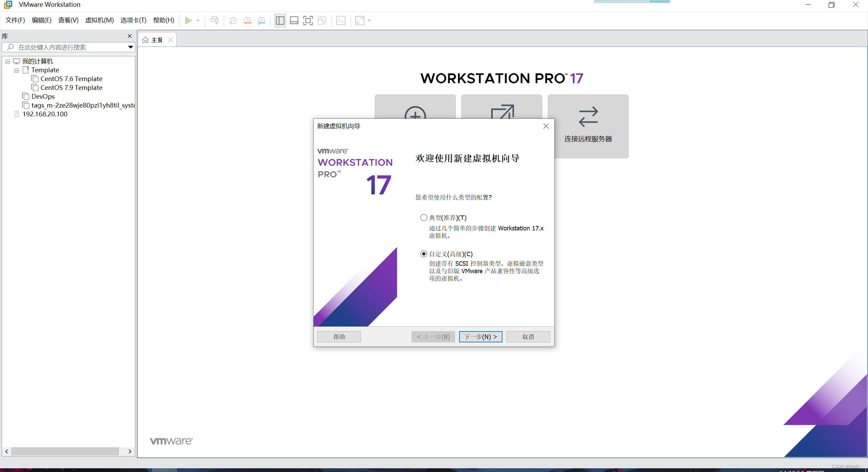This screenshot has height=472, width=868.
Task: Click the Cancel (取消) button in wizard
Action: 528,337
